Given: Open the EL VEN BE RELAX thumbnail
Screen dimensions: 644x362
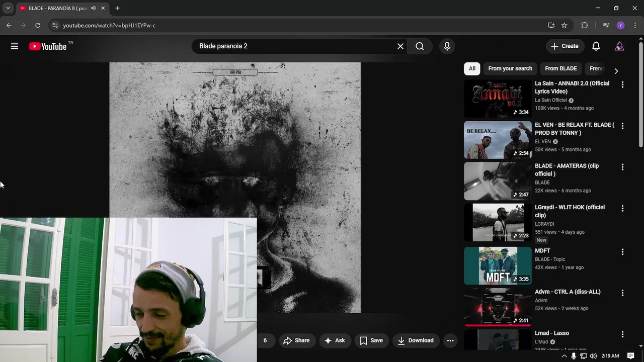Looking at the screenshot, I should pyautogui.click(x=498, y=140).
